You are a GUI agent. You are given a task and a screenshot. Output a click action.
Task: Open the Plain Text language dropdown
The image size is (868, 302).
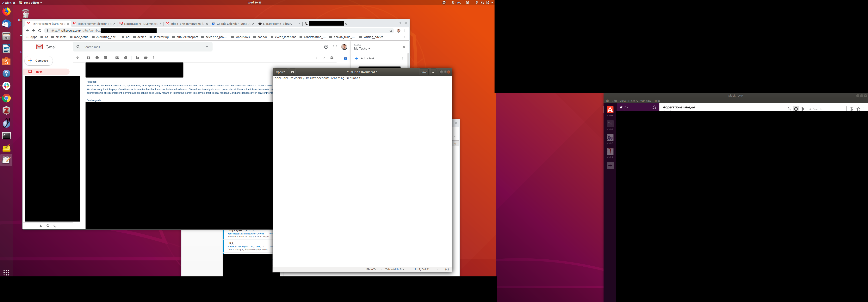(374, 269)
